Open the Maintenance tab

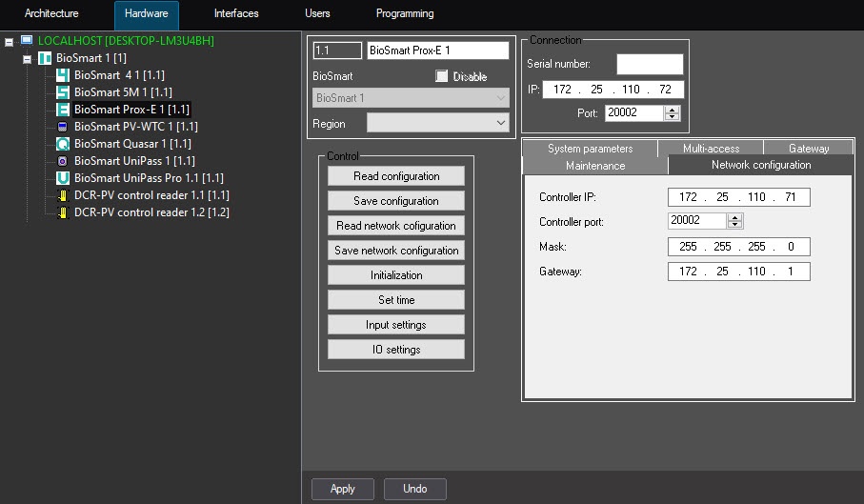595,165
